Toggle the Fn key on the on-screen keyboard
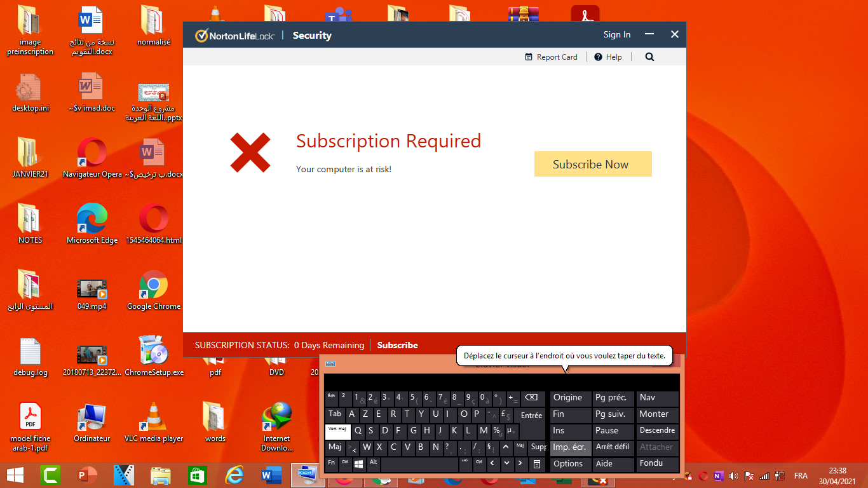This screenshot has height=488, width=868. point(332,464)
